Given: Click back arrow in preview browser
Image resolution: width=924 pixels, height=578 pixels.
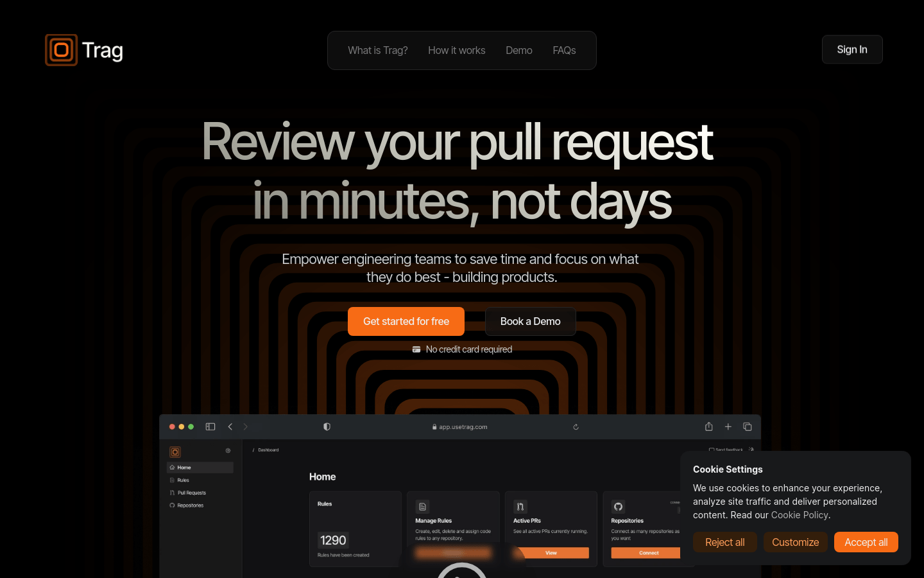Looking at the screenshot, I should pos(230,426).
